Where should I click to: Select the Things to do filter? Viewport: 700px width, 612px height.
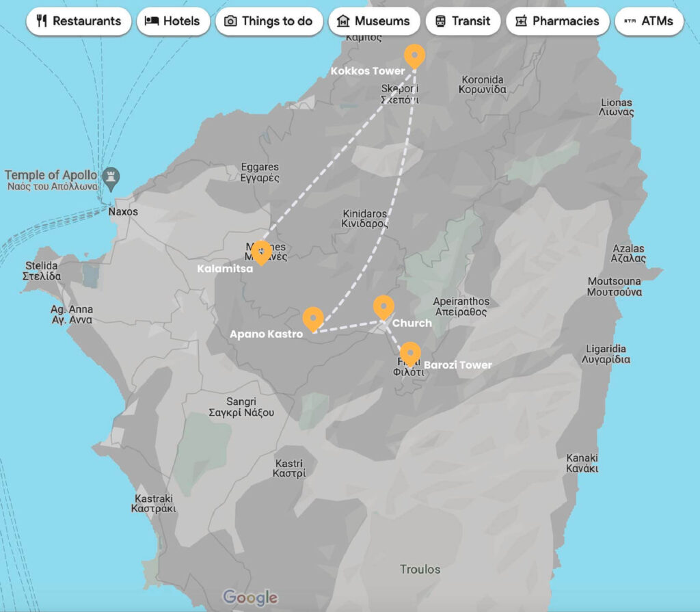tap(269, 21)
